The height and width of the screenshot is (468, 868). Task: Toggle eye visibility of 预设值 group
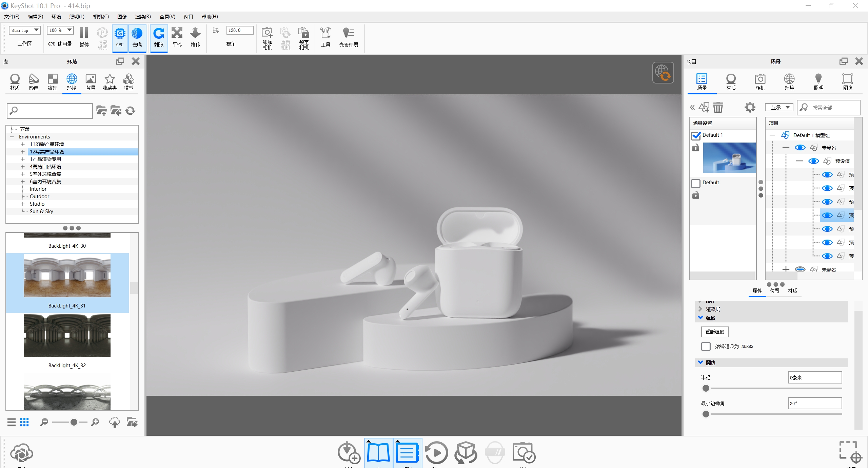click(x=814, y=161)
